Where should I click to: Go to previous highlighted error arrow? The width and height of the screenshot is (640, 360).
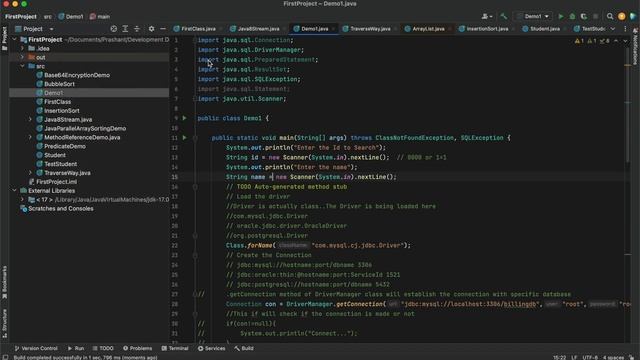point(616,41)
